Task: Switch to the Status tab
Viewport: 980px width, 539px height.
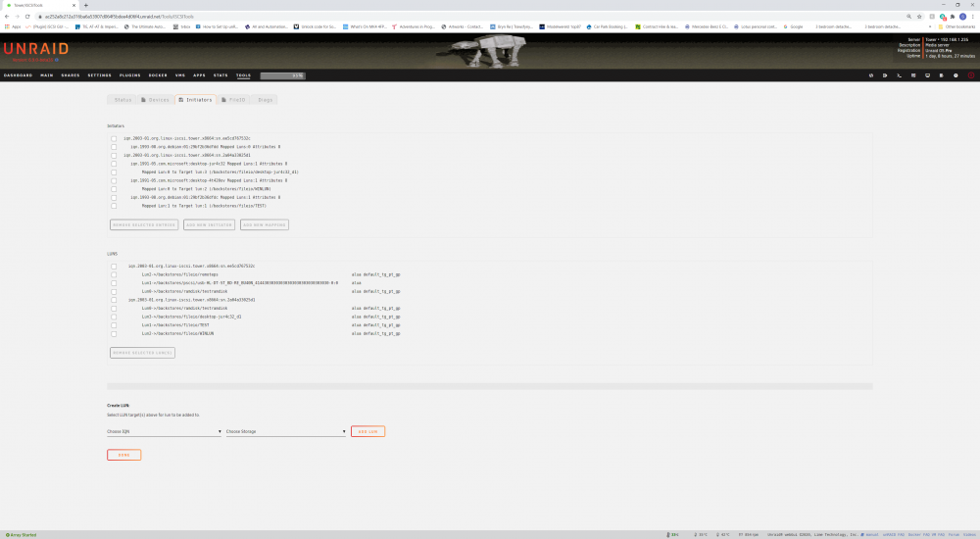Action: (x=122, y=100)
